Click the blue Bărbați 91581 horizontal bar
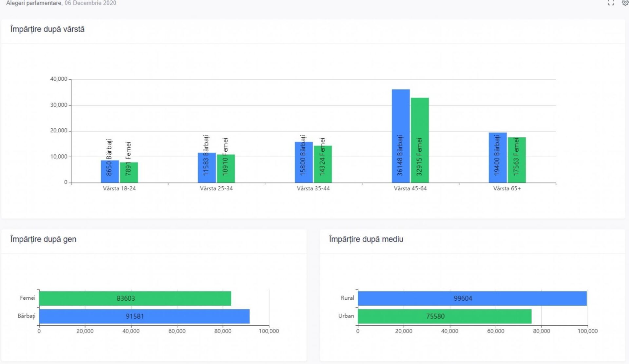Screen dimensions: 629x364 pyautogui.click(x=144, y=316)
